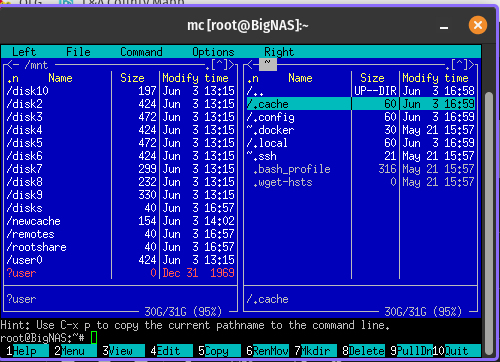Click the mc [root@BigNAS] window title
The height and width of the screenshot is (362, 500).
(248, 25)
